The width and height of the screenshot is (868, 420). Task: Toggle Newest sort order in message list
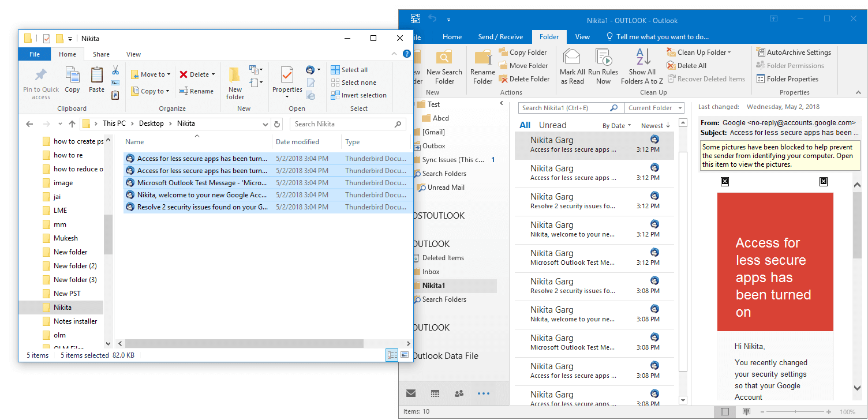[656, 126]
